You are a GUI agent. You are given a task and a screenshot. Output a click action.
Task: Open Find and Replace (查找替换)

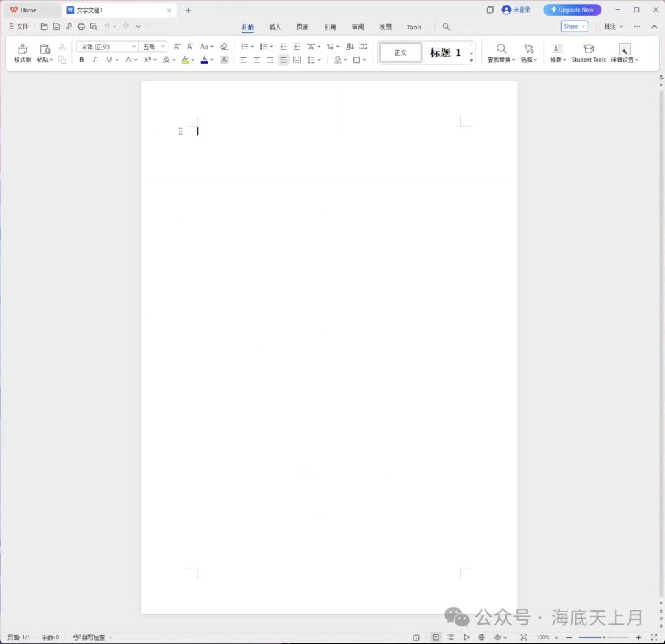click(501, 53)
